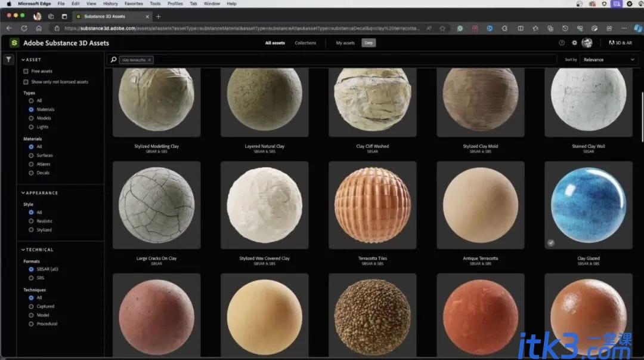Reload the page with refresh icon
The width and height of the screenshot is (644, 360).
click(24, 29)
